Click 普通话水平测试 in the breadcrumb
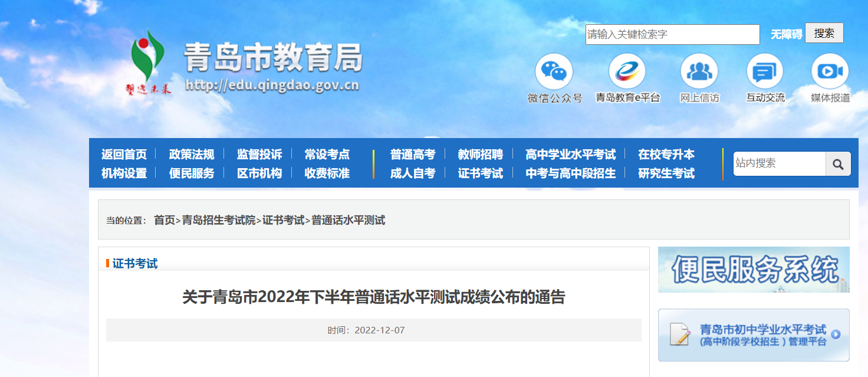This screenshot has width=868, height=377. [348, 220]
